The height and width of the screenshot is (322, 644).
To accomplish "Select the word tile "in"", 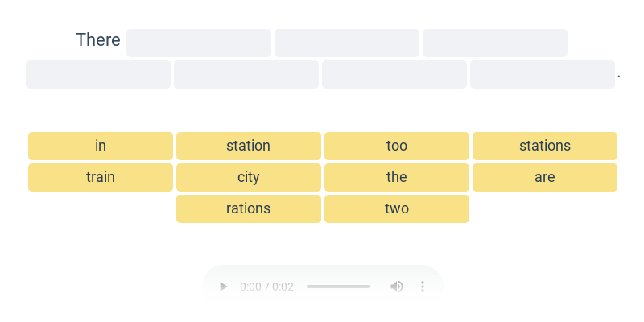I will (x=101, y=146).
